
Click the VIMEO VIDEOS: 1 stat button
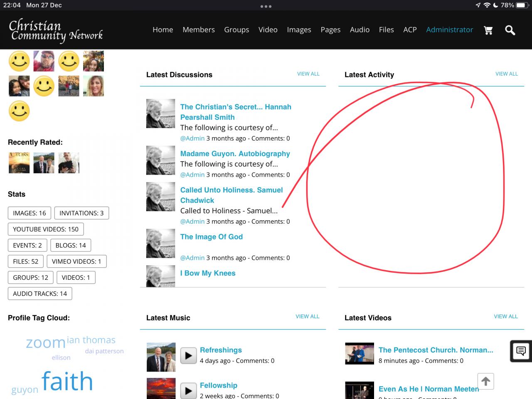[x=76, y=261]
